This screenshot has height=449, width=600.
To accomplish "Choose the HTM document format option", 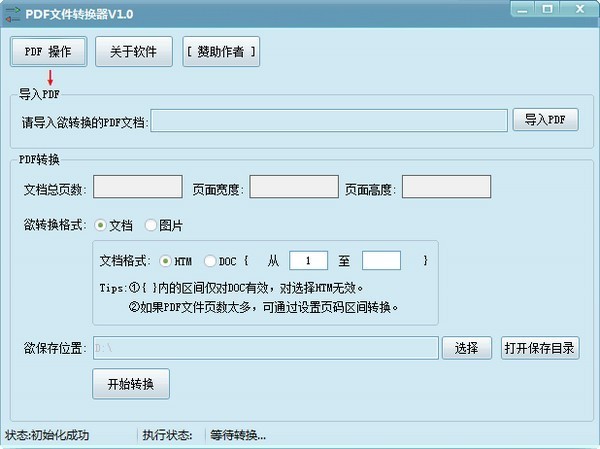I will 166,261.
